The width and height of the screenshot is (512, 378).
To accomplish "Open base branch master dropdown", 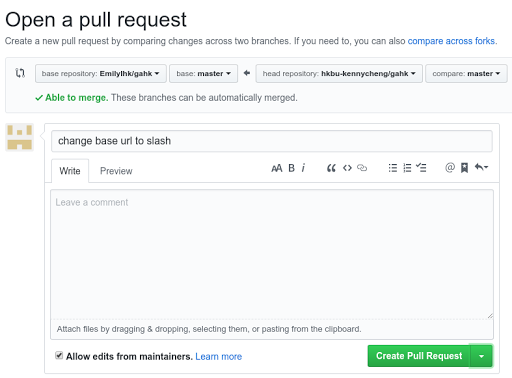I will click(x=203, y=74).
